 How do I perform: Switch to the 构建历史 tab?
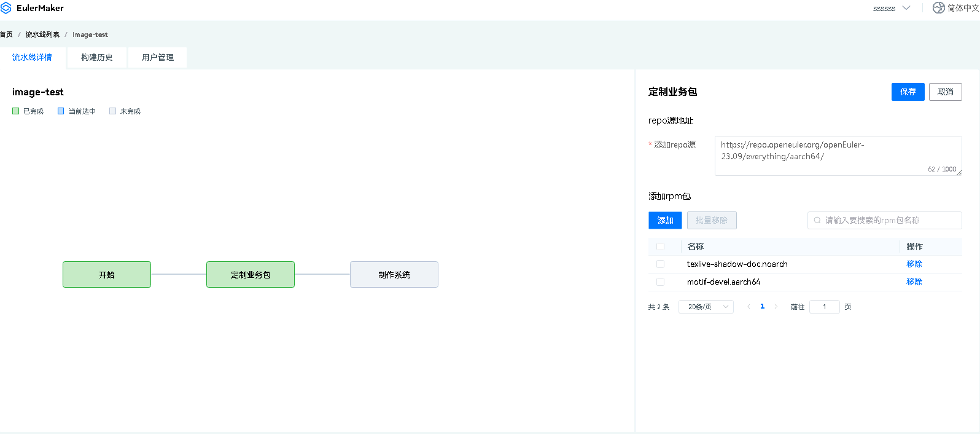pos(96,57)
